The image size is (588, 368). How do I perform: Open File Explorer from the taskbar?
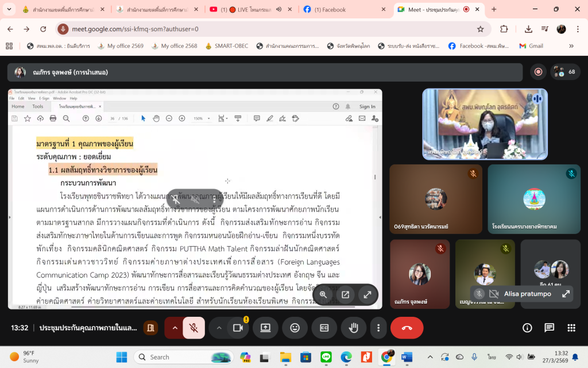pyautogui.click(x=285, y=357)
